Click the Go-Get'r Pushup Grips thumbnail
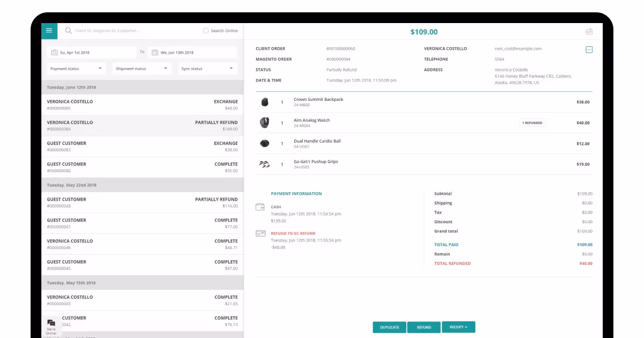The width and height of the screenshot is (644, 338). pyautogui.click(x=265, y=164)
